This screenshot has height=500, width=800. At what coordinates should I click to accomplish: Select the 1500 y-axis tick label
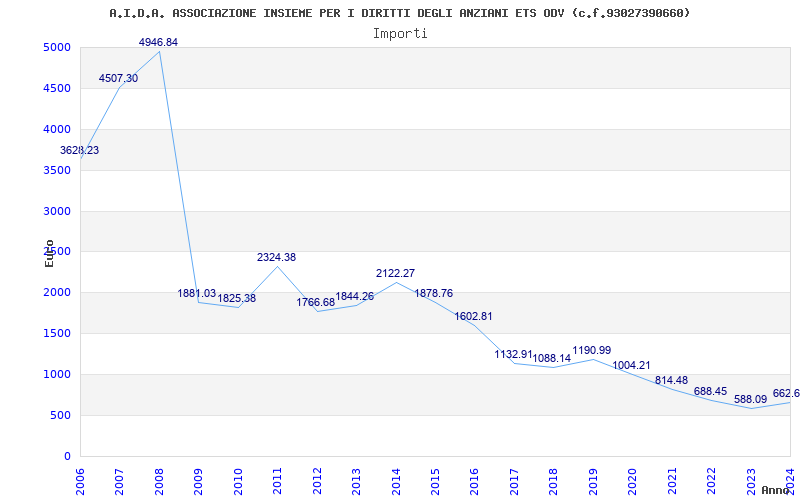56,334
